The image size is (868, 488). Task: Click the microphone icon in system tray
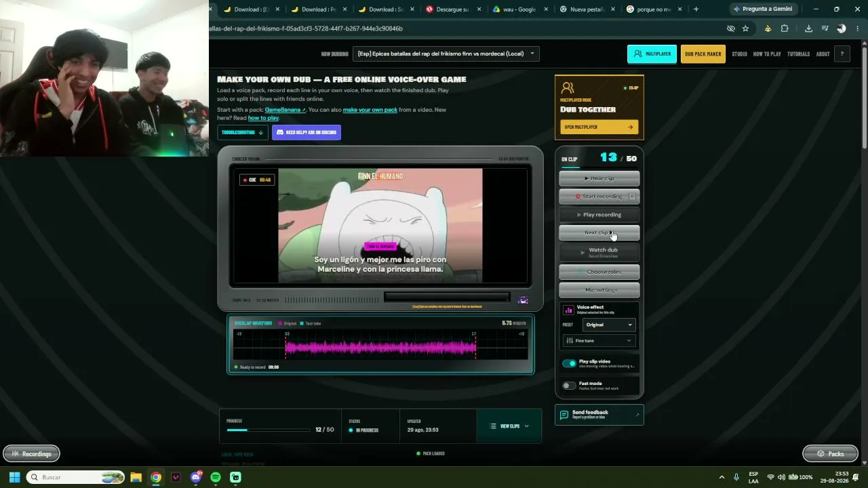coord(736,477)
